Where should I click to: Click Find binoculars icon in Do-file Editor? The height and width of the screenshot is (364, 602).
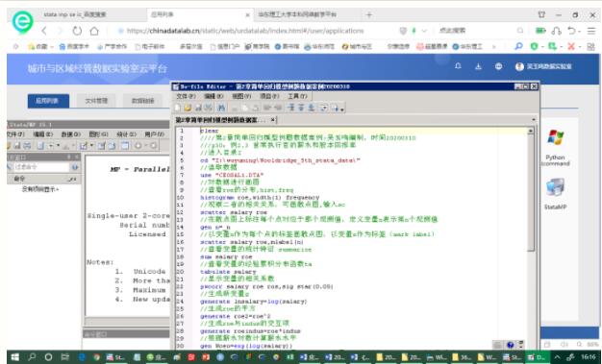221,109
